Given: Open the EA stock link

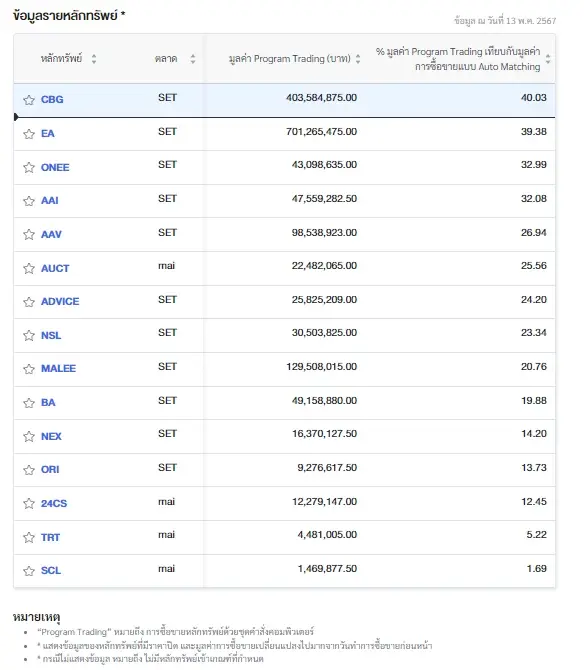Looking at the screenshot, I should pos(48,134).
